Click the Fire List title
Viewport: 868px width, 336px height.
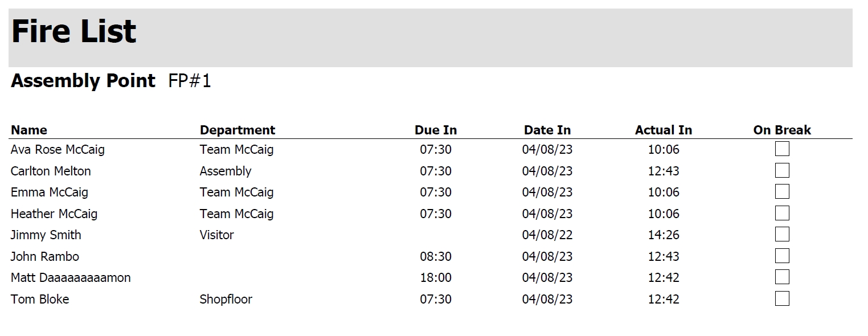pos(74,32)
